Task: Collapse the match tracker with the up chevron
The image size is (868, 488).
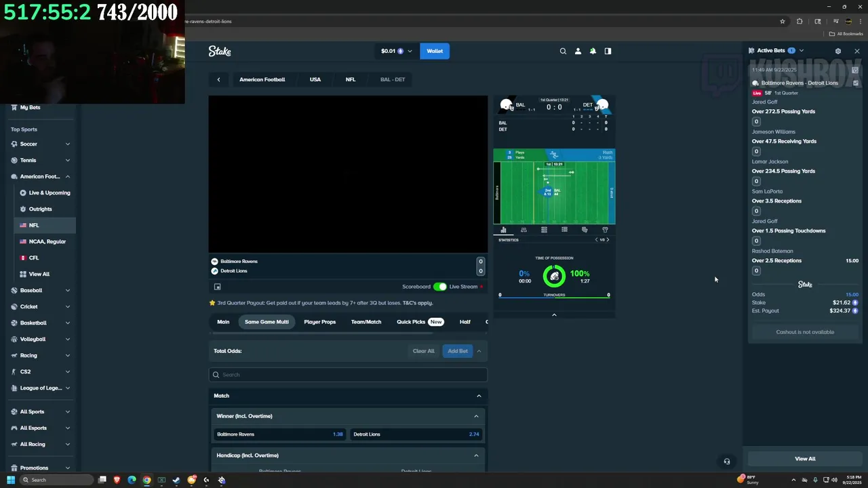Action: tap(554, 314)
